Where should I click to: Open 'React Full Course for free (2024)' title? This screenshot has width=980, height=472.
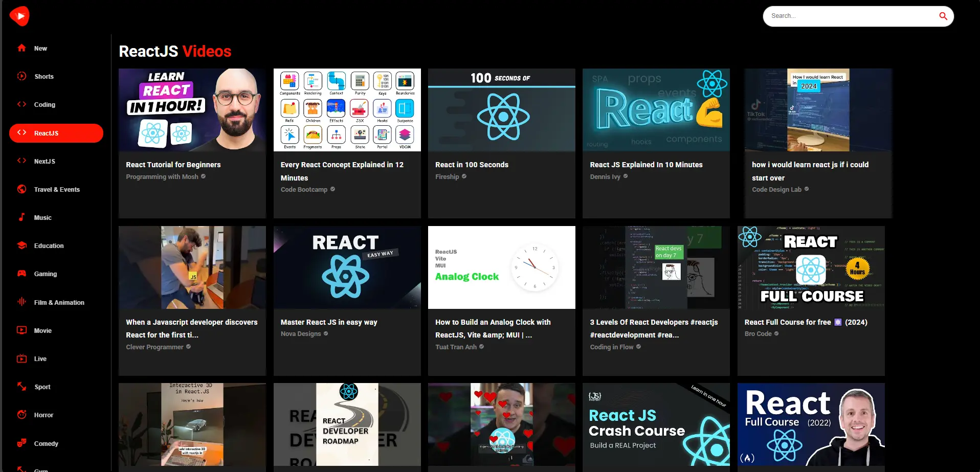point(806,322)
